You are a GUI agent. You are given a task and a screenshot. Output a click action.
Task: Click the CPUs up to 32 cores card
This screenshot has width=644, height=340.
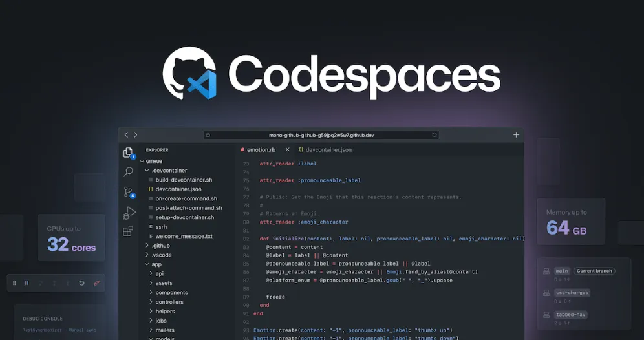pos(72,238)
